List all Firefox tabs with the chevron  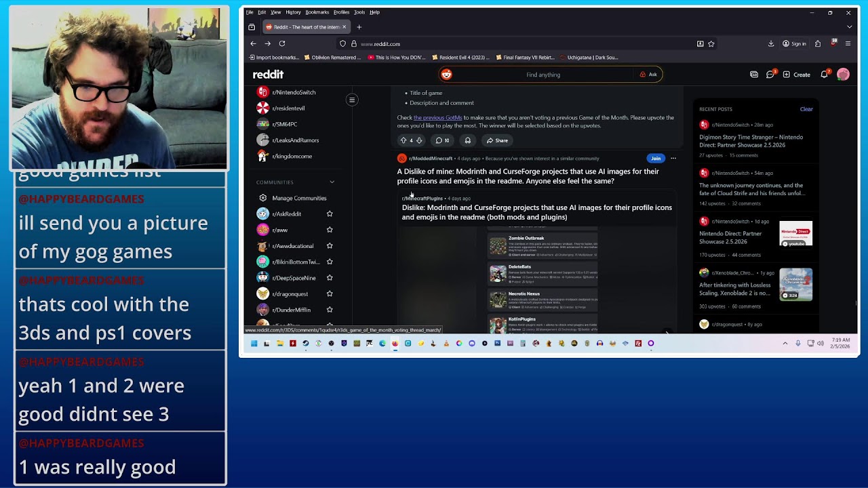[849, 27]
